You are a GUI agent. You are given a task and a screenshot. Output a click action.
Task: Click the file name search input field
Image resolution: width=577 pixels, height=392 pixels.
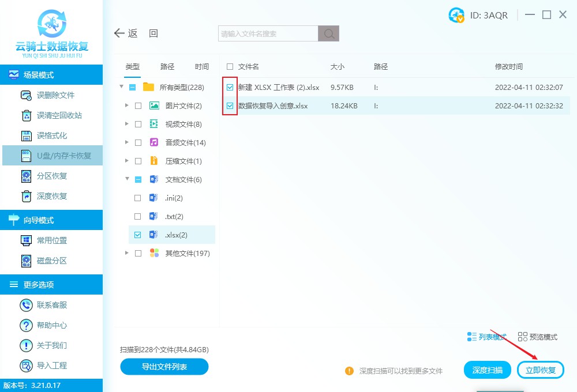click(x=267, y=33)
